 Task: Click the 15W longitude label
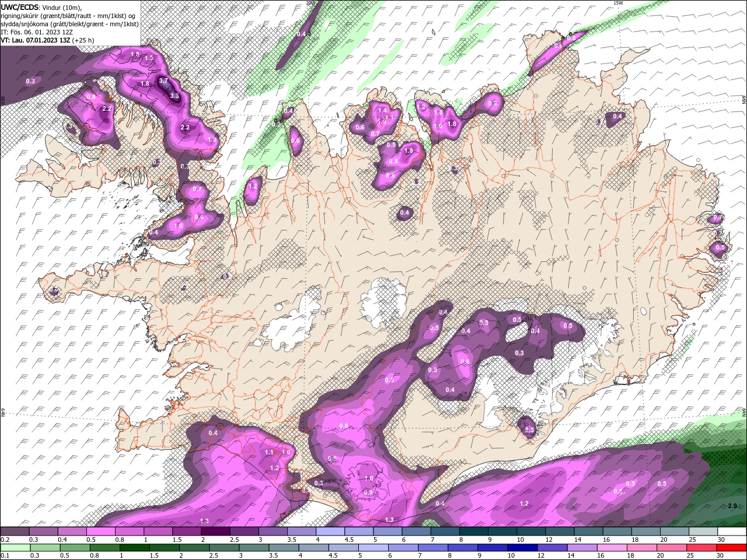point(618,3)
